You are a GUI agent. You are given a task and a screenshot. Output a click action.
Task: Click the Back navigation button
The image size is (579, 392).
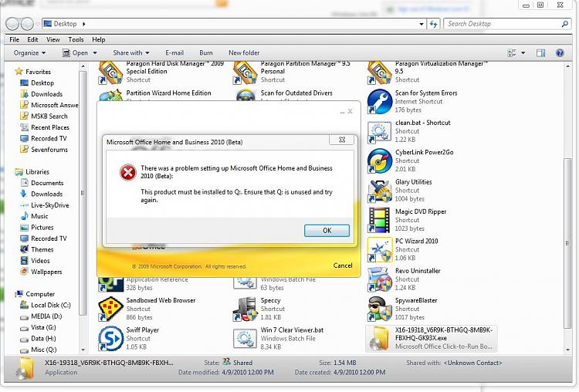(x=12, y=24)
